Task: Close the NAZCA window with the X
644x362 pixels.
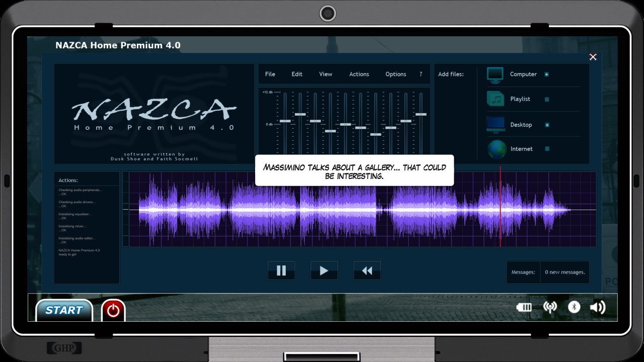Action: pos(593,57)
